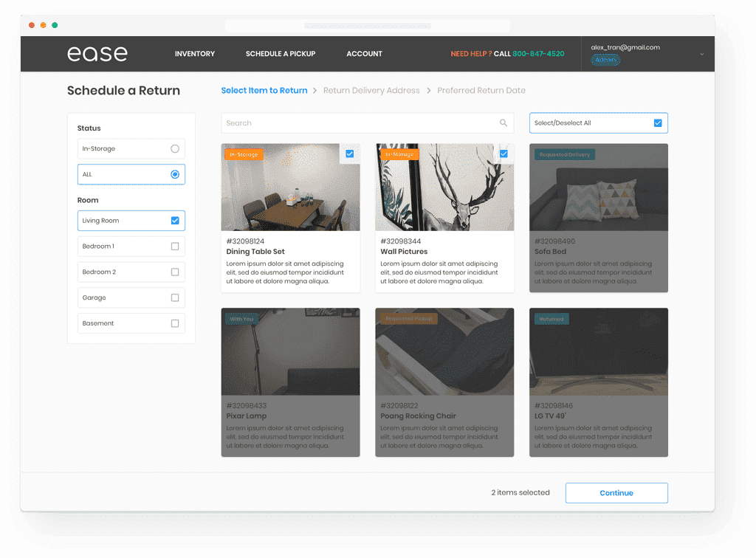Select the In-Storage status radio button

pyautogui.click(x=175, y=149)
